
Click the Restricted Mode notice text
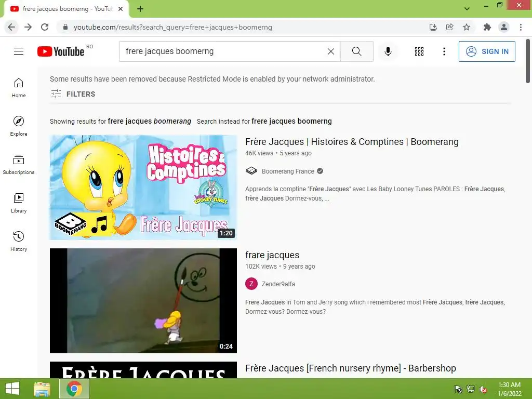(x=212, y=79)
